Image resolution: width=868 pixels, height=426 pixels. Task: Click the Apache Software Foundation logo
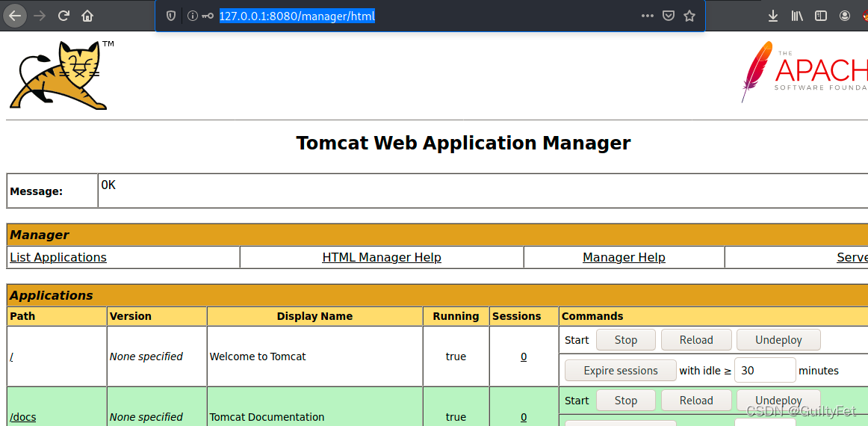click(x=805, y=72)
